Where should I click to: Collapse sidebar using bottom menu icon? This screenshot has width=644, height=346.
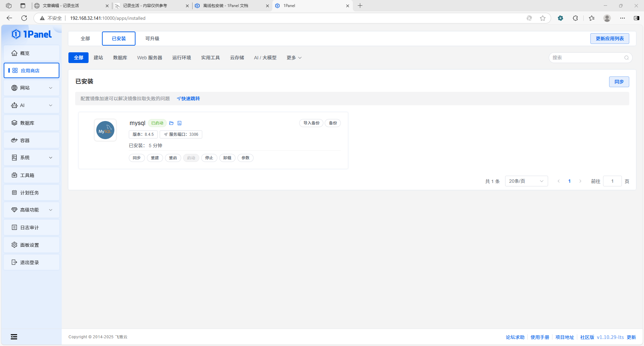(14, 337)
